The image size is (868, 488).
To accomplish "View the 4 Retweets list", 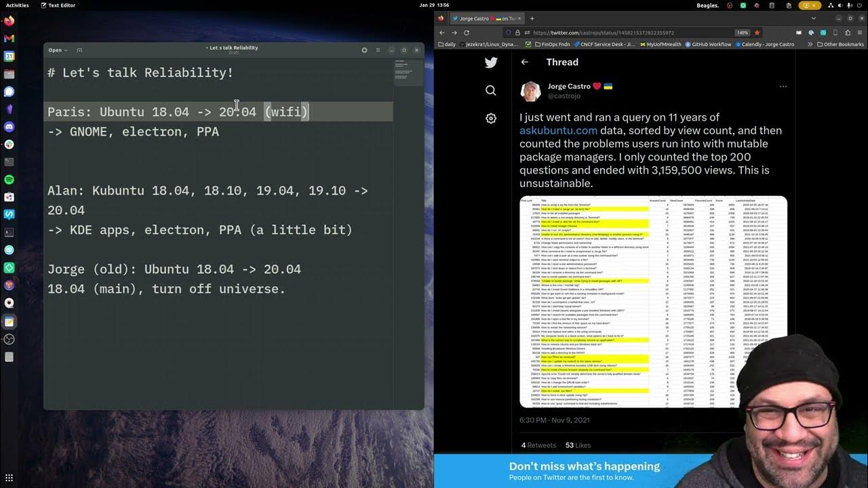I will (x=538, y=445).
